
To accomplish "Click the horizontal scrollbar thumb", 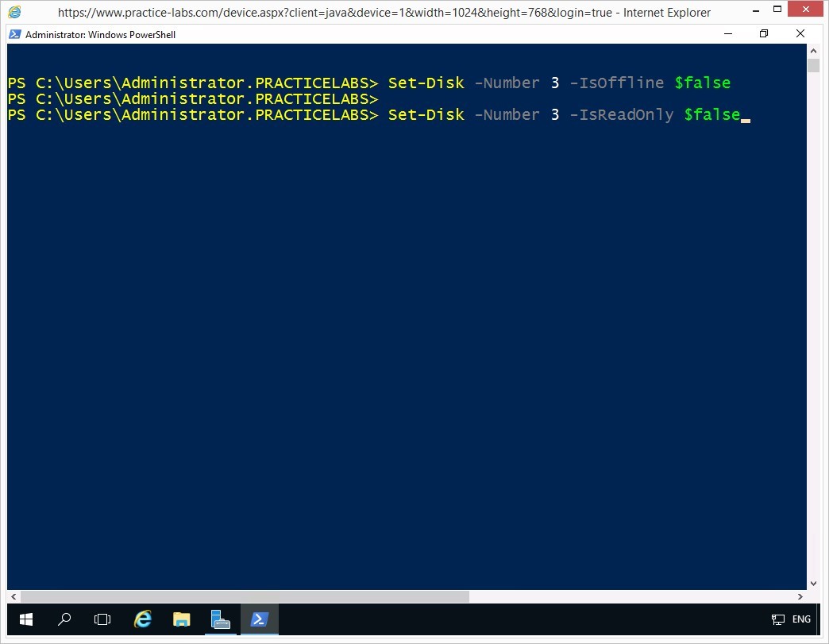I will [x=245, y=596].
